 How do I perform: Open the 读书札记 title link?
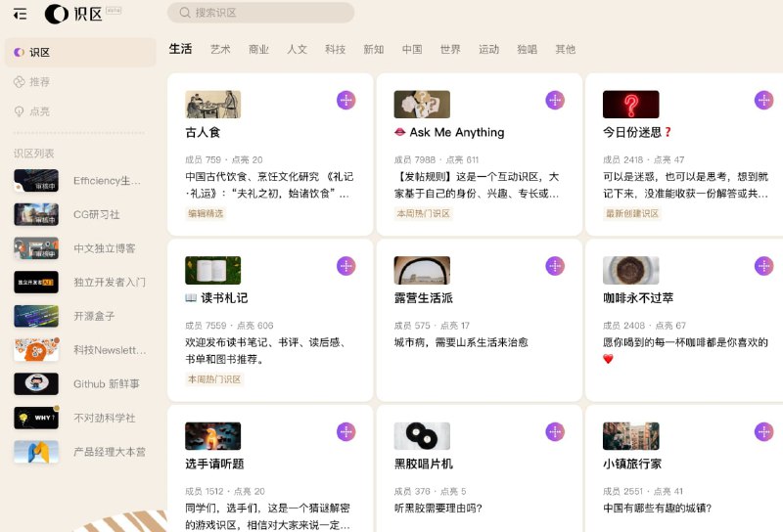pyautogui.click(x=216, y=298)
